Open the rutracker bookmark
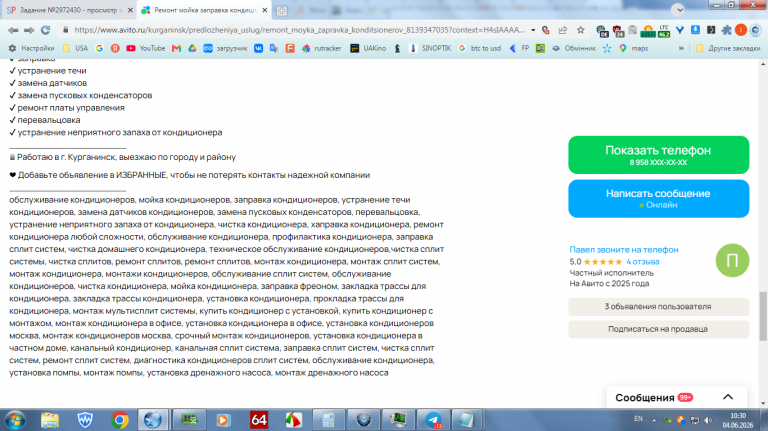This screenshot has height=431, width=768. pyautogui.click(x=321, y=48)
